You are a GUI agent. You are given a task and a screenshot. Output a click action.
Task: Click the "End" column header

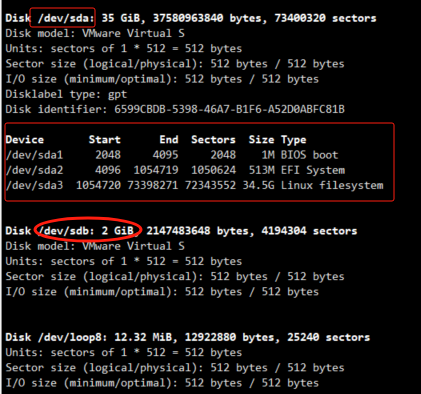[169, 140]
